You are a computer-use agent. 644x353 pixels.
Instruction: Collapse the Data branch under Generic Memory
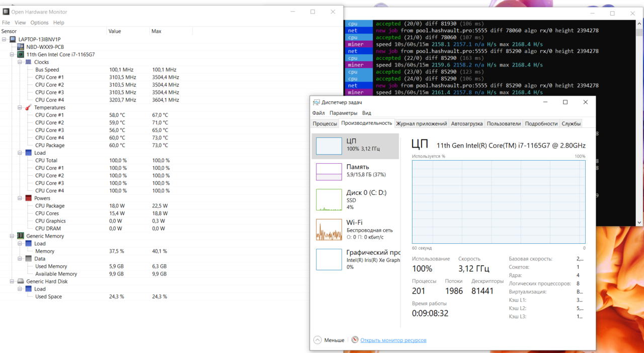21,258
